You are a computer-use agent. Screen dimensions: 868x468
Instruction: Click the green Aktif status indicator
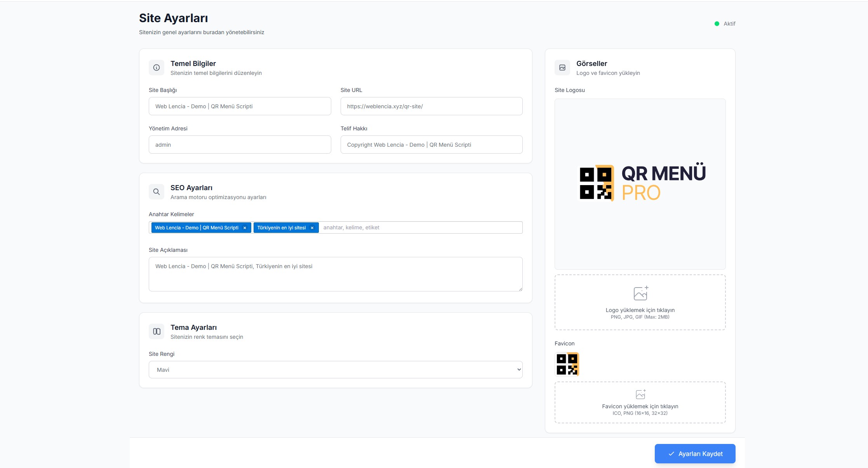717,24
